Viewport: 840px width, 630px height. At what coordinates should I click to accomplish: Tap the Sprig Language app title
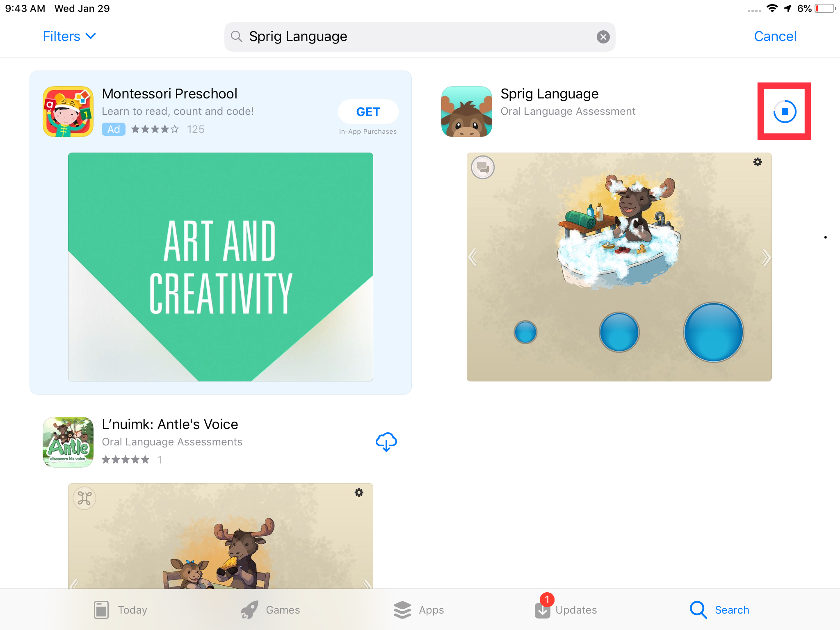549,94
